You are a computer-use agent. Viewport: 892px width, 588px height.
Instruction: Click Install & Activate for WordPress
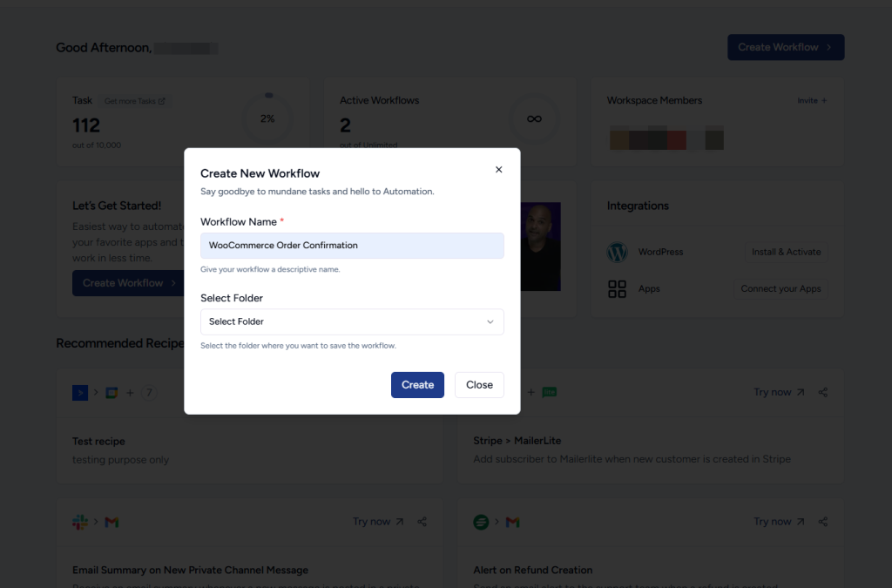786,252
